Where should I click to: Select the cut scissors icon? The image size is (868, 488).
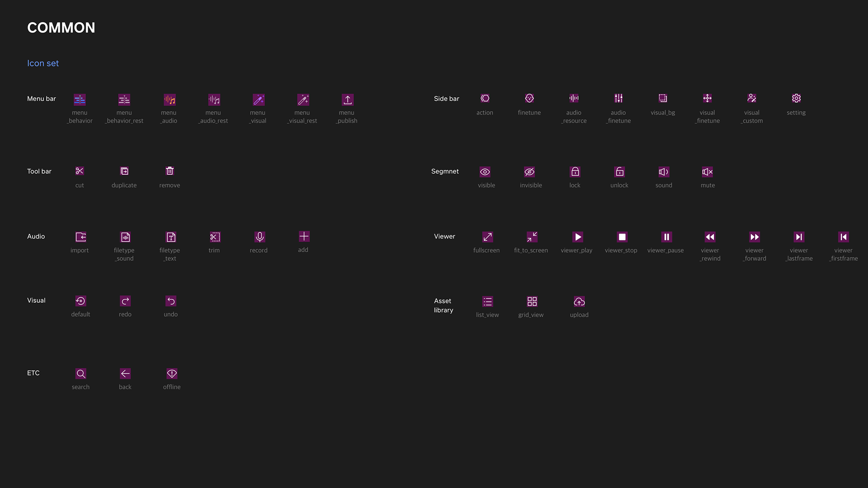click(80, 171)
